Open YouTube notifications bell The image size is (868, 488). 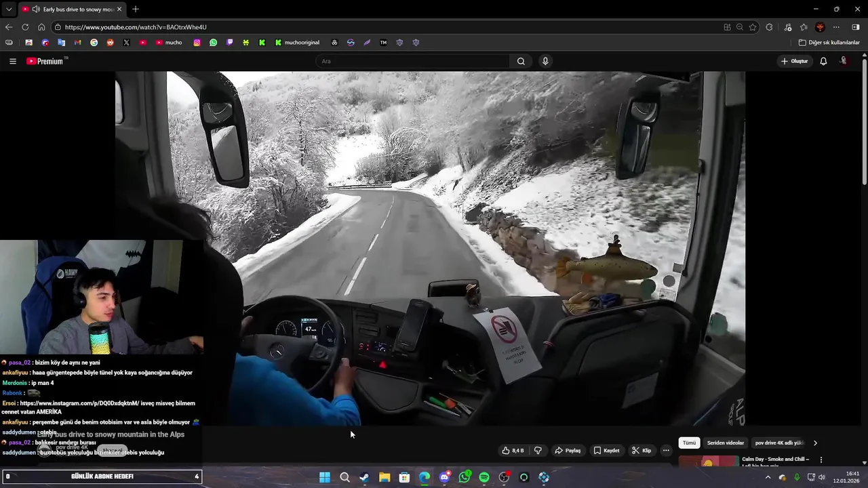point(823,61)
